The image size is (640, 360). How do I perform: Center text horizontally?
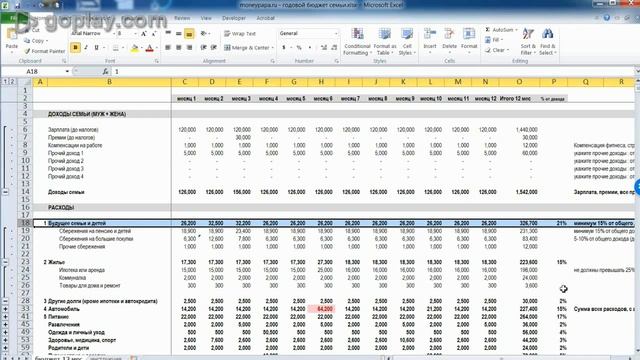(x=179, y=48)
